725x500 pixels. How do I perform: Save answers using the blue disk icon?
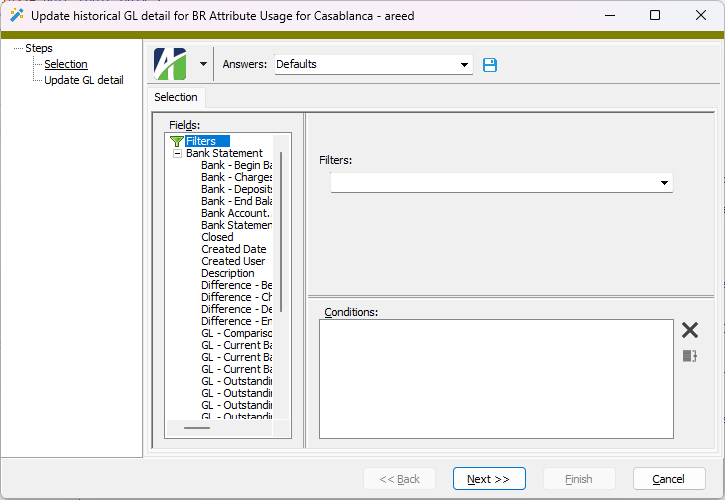point(490,65)
